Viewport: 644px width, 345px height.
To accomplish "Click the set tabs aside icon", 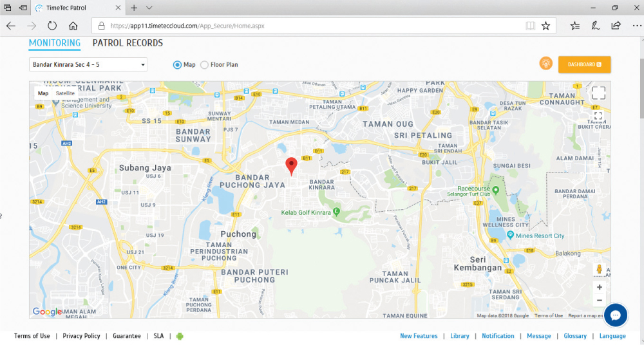I will [x=23, y=8].
